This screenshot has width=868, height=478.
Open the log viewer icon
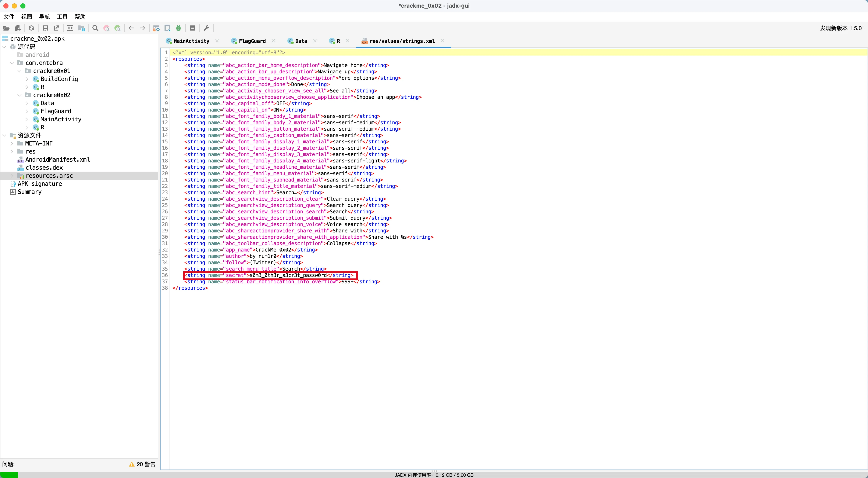pos(192,28)
